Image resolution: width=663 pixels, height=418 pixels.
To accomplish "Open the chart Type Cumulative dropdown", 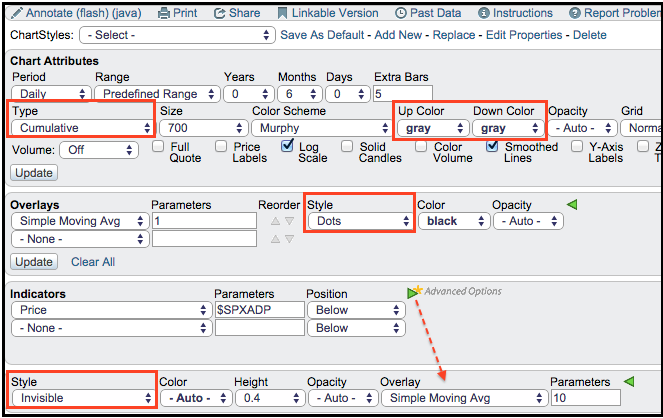I will [81, 128].
